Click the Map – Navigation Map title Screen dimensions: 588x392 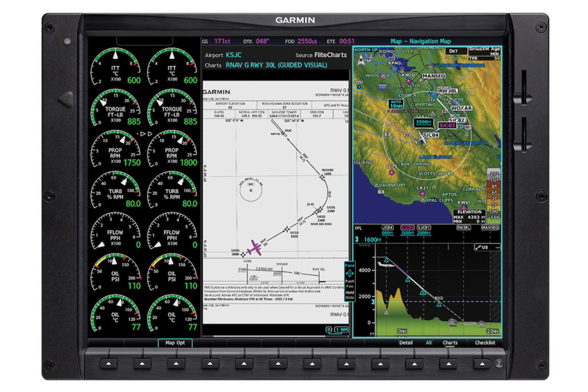click(420, 41)
